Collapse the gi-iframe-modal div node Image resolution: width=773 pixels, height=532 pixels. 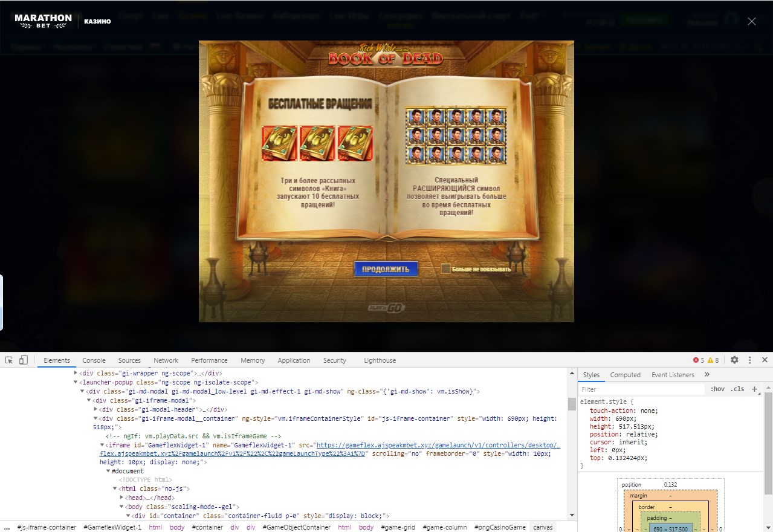pos(89,400)
